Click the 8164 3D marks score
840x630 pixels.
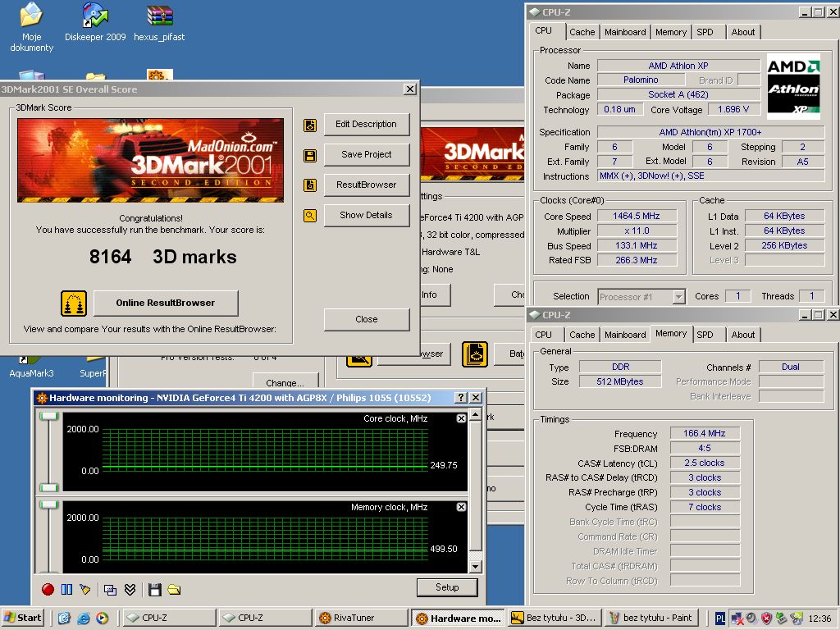(x=163, y=257)
